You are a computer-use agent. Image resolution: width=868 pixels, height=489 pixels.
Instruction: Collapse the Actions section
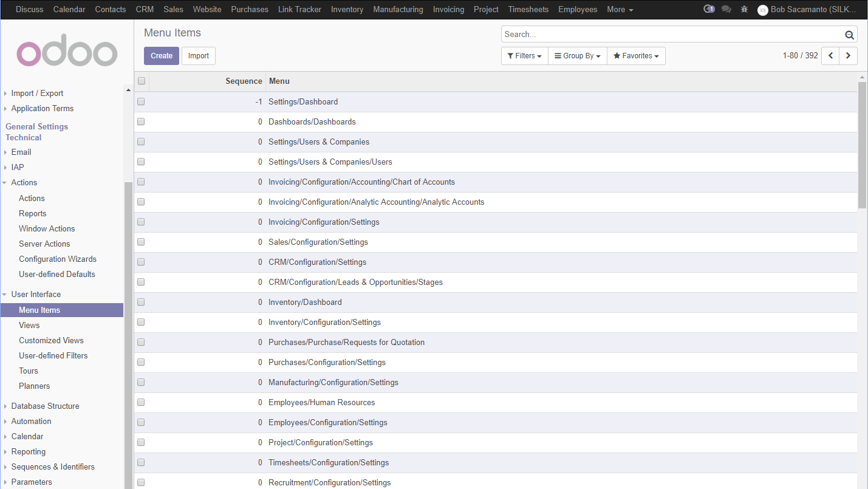tap(24, 182)
